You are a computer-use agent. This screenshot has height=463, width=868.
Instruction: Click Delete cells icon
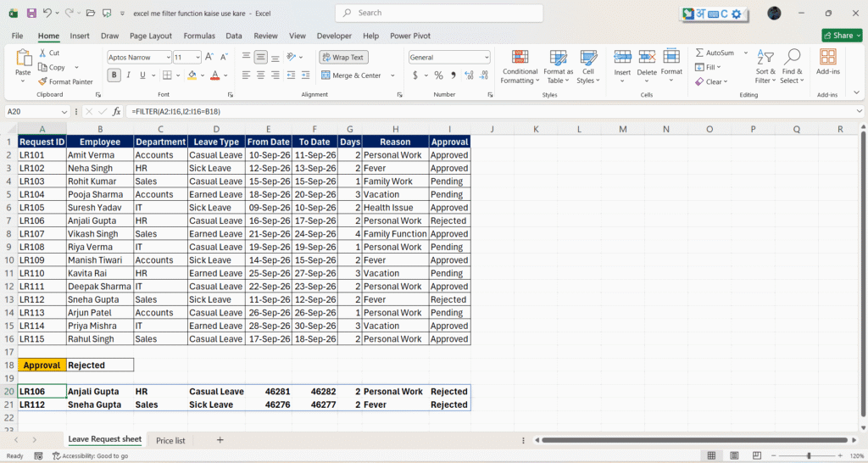pos(647,57)
